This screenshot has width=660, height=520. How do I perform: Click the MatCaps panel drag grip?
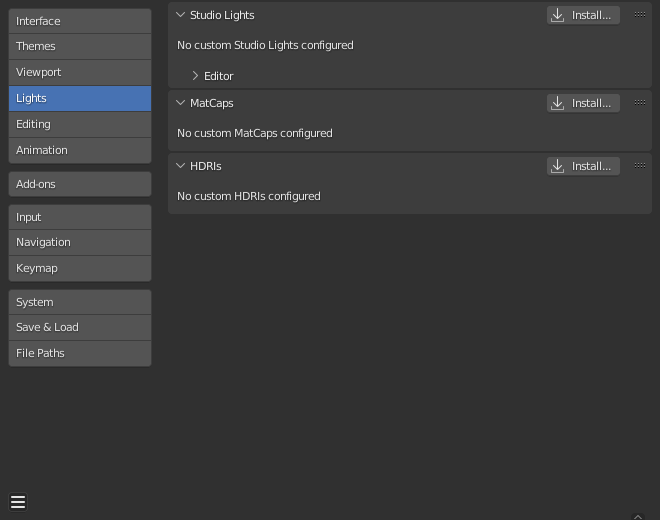coord(639,103)
